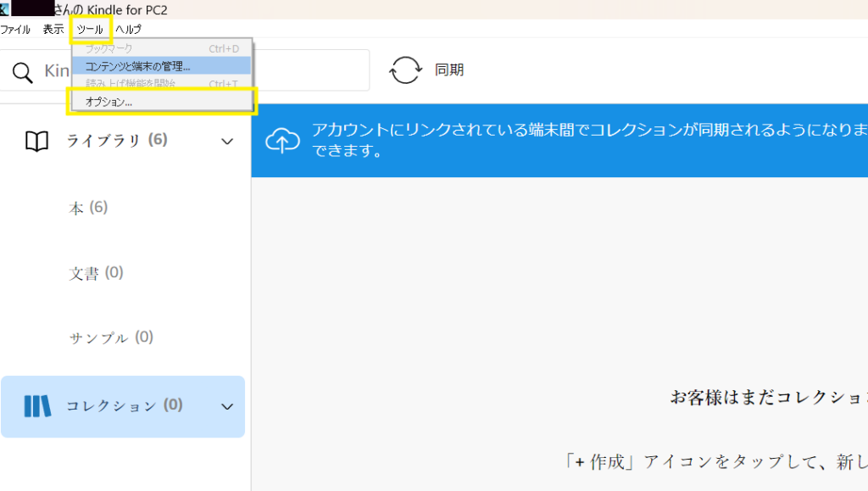Click the お客様はまだコレクション message text
Image resolution: width=868 pixels, height=491 pixels.
769,397
